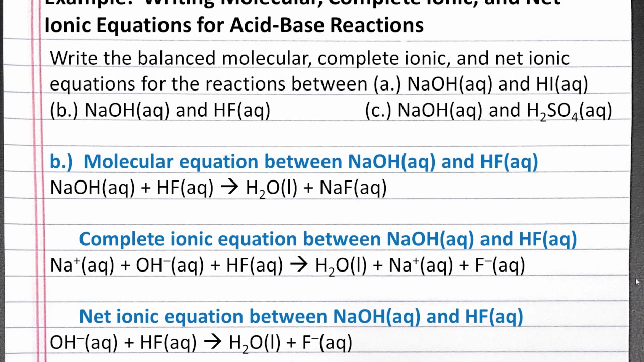Click the blue "Net ionic equation" heading
644x362 pixels.
pos(301,316)
